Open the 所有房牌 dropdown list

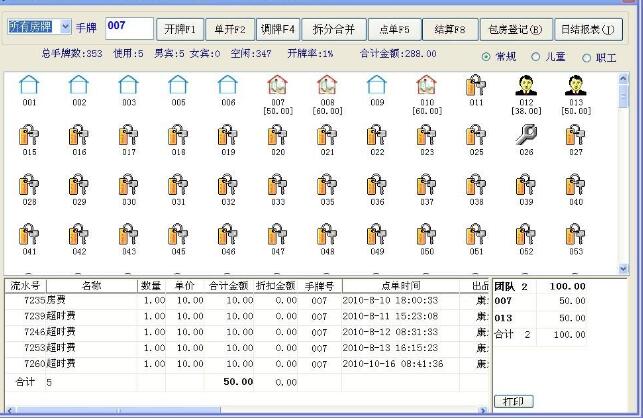[x=66, y=27]
